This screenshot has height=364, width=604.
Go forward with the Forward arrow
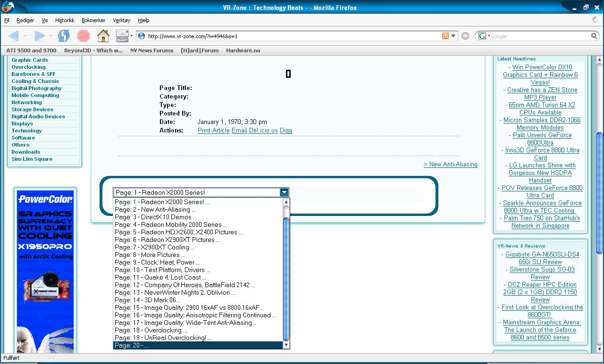pos(40,36)
